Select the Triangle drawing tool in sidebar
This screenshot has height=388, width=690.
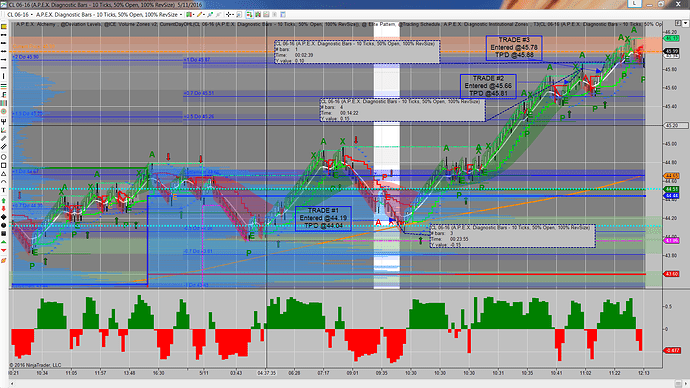pos(4,174)
